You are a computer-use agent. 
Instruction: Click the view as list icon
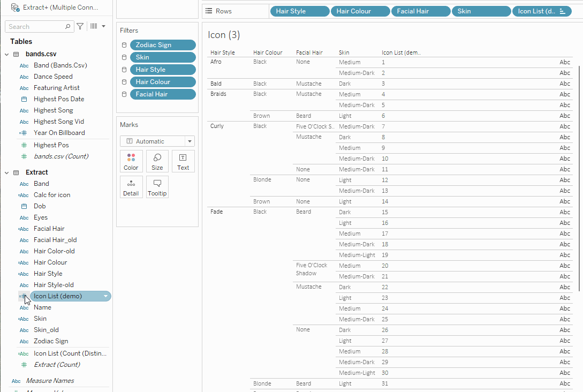point(94,26)
